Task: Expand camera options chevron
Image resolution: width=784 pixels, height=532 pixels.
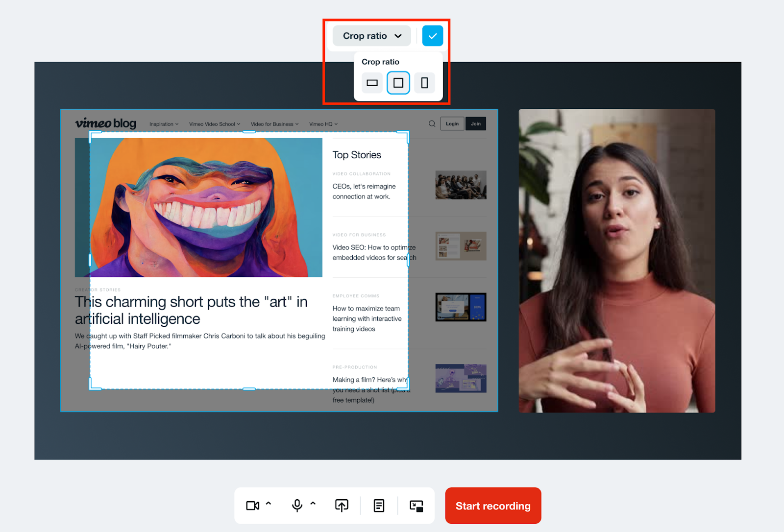Action: (x=269, y=504)
